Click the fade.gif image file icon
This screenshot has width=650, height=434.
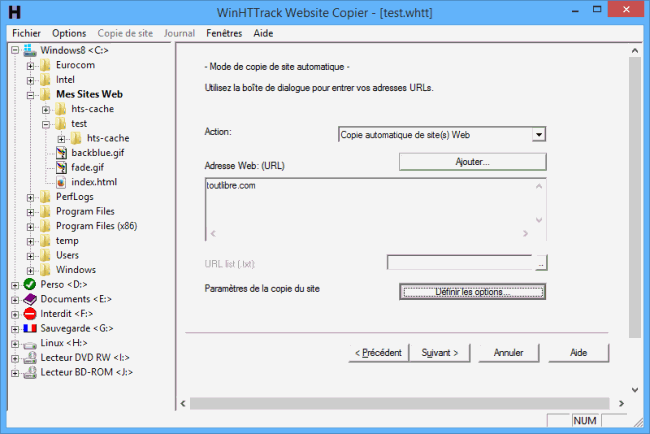coord(61,167)
